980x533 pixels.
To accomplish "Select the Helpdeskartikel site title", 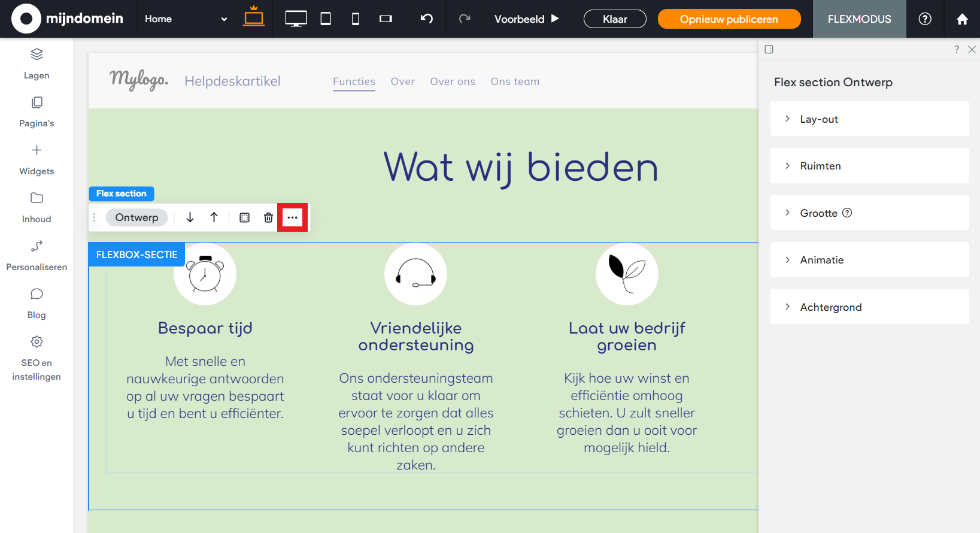I will 232,81.
